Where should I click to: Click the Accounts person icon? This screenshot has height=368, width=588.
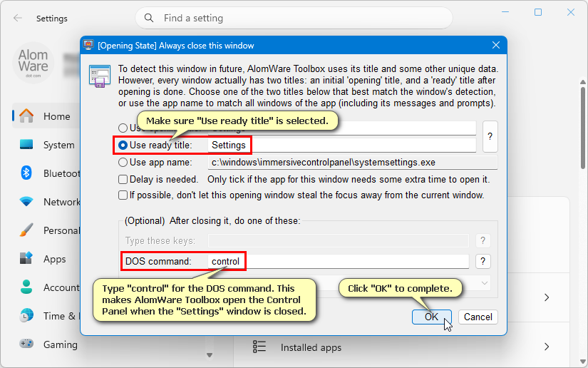[26, 287]
